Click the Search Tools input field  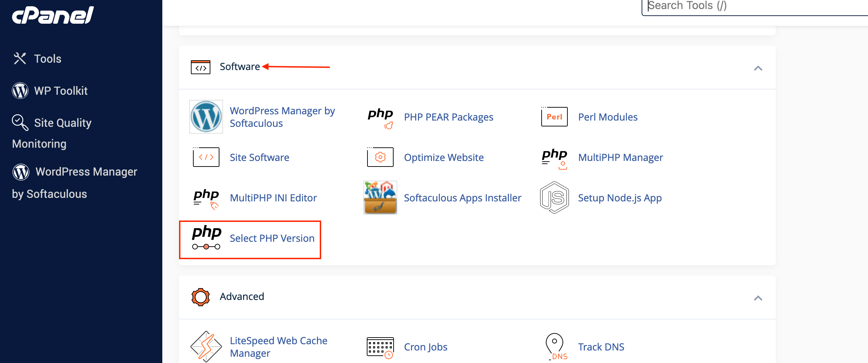[x=754, y=6]
